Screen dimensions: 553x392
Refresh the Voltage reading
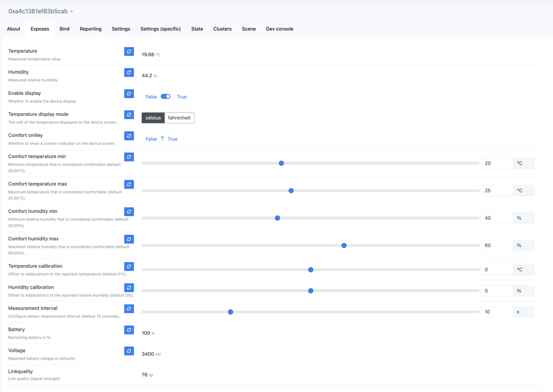129,351
